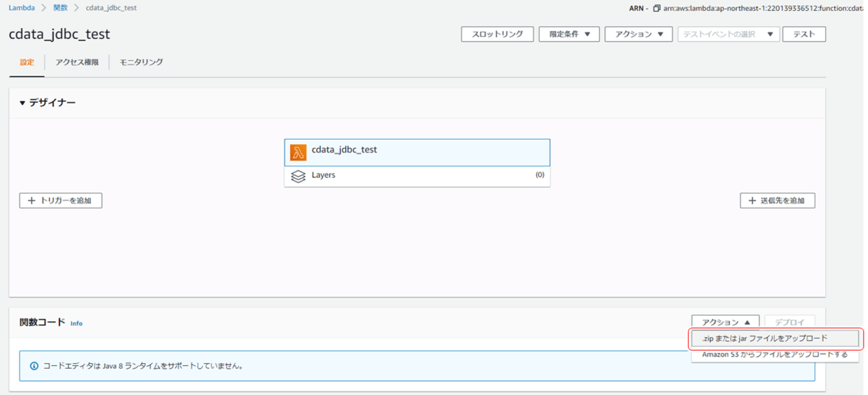Copy the function ARN icon
The image size is (868, 395).
[656, 9]
